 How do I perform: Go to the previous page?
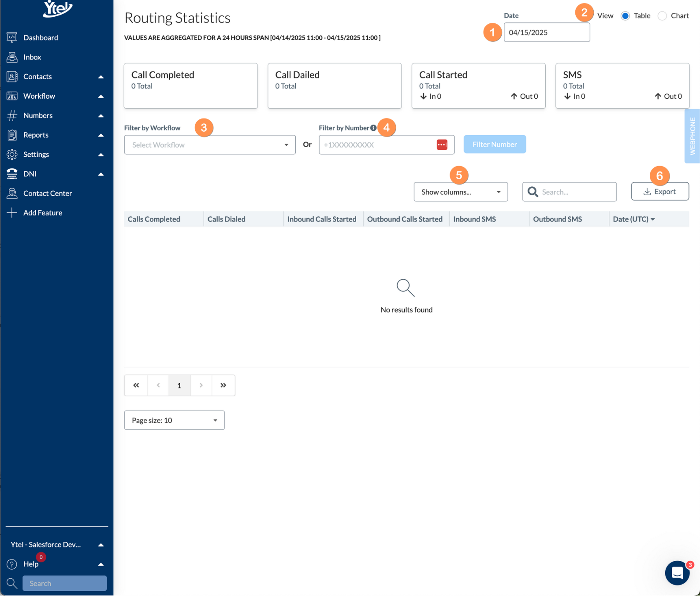[x=158, y=385]
